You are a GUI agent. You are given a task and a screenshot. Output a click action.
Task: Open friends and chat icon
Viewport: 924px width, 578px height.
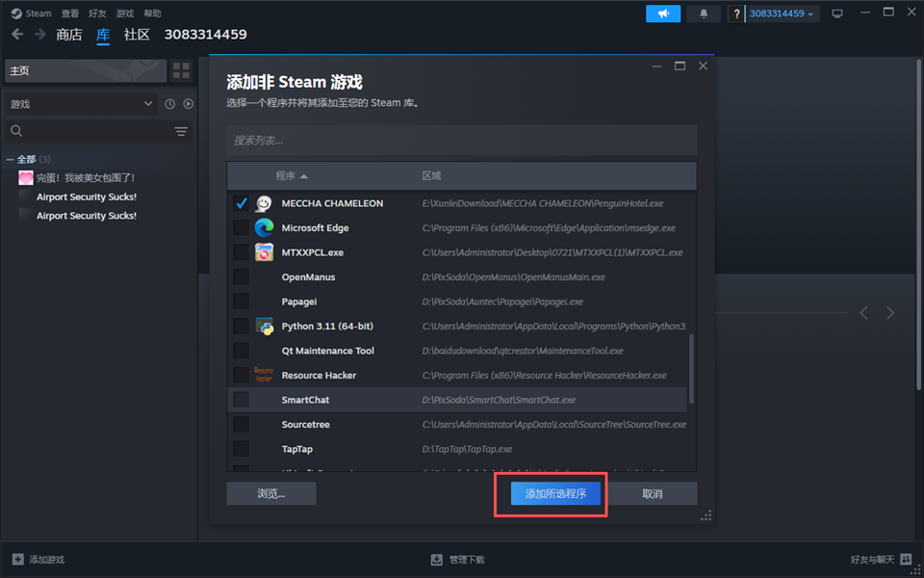pos(907,559)
